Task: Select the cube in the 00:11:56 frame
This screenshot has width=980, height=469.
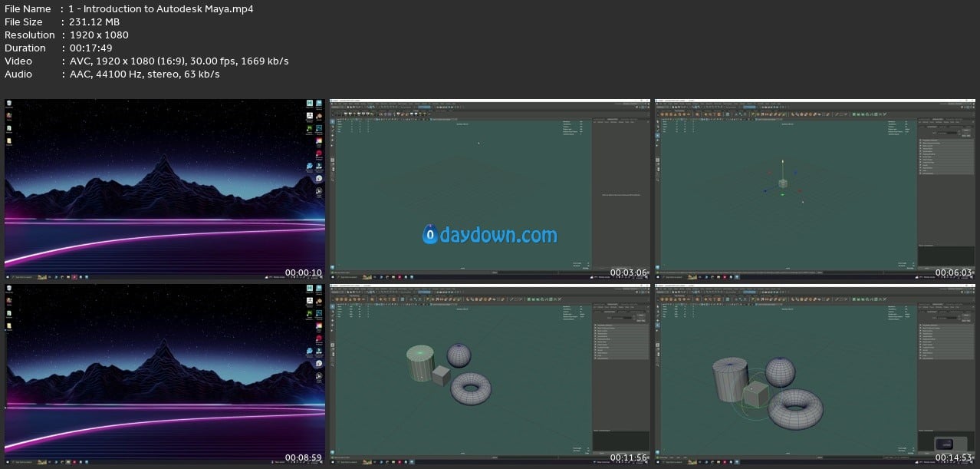Action: coord(440,375)
